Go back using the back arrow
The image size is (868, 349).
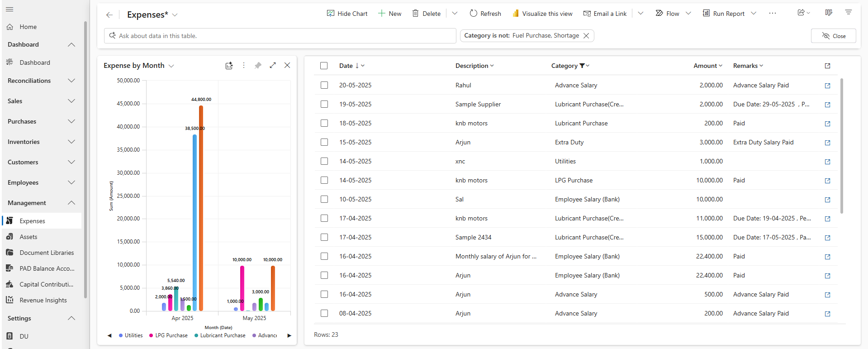pyautogui.click(x=109, y=15)
